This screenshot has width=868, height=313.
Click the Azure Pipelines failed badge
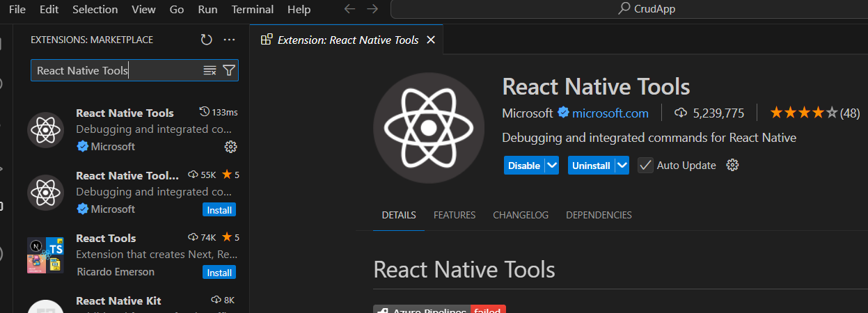pyautogui.click(x=439, y=310)
